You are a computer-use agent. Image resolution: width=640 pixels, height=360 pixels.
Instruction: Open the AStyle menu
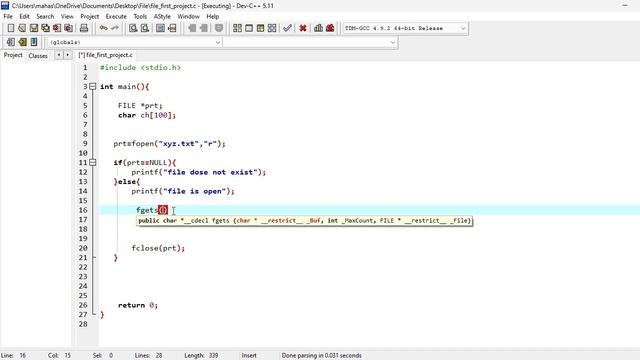click(162, 16)
